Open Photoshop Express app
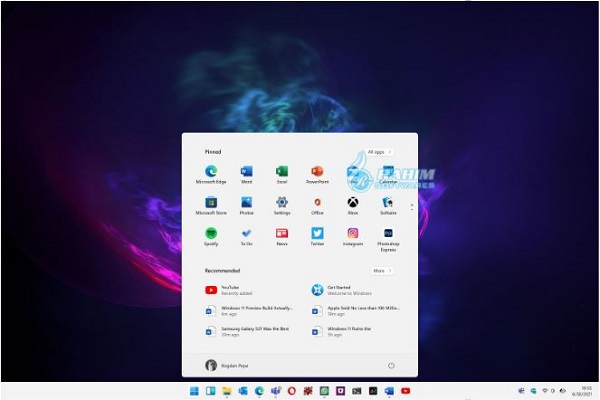Image resolution: width=600 pixels, height=400 pixels. 388,235
